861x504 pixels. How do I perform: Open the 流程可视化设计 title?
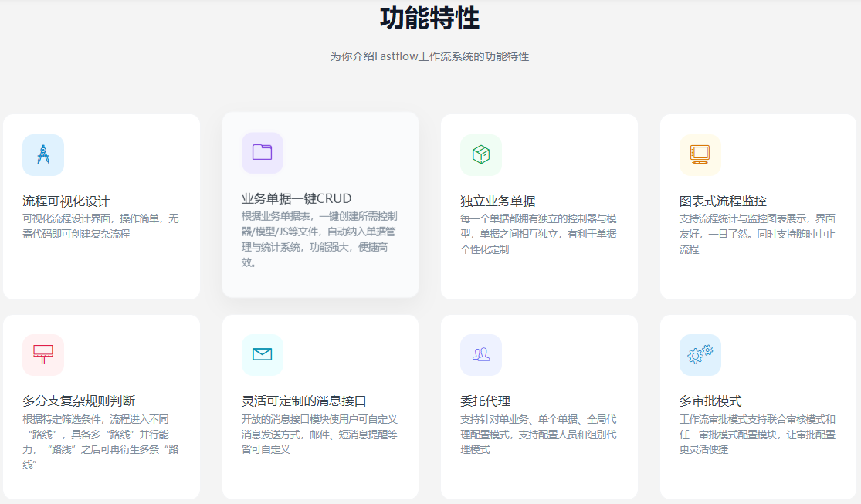point(66,201)
